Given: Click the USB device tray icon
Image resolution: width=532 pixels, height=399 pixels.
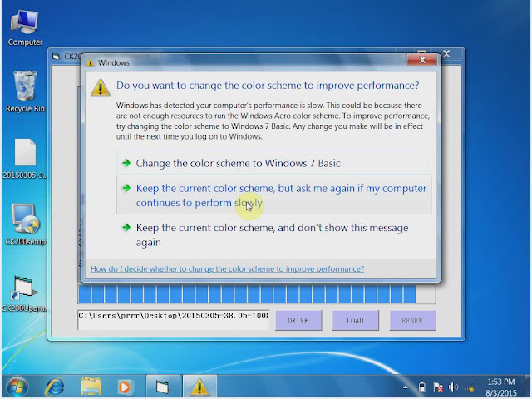Looking at the screenshot, I should point(421,387).
